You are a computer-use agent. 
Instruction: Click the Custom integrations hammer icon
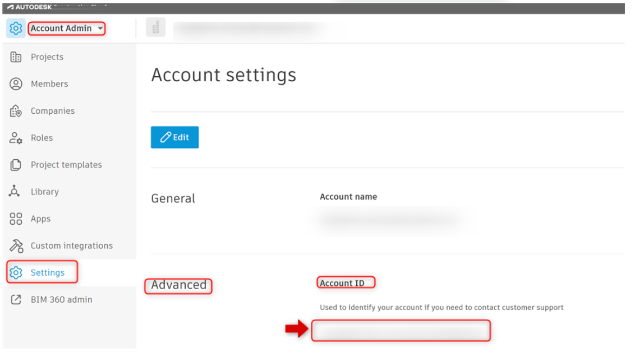tap(16, 246)
